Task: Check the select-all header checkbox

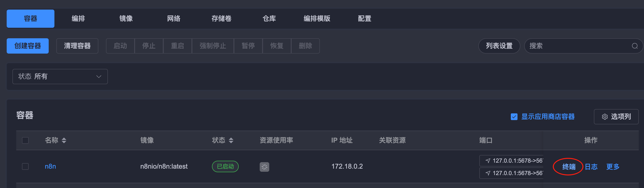Action: click(25, 140)
